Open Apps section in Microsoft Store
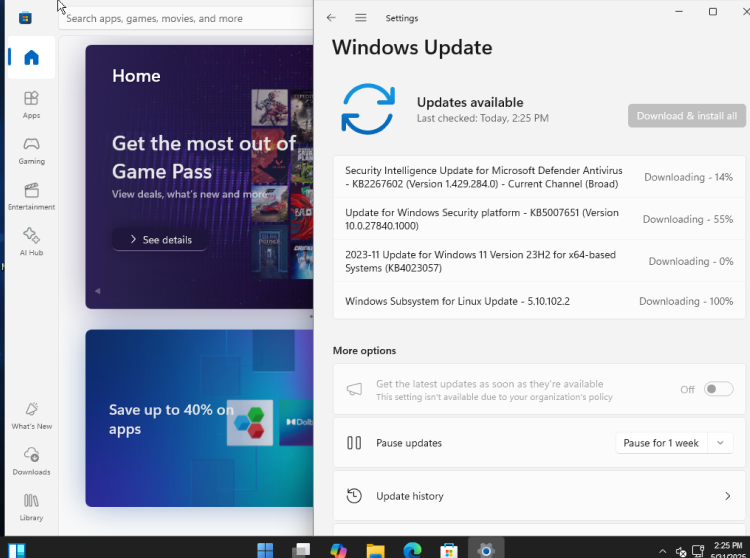This screenshot has width=750, height=558. click(31, 105)
